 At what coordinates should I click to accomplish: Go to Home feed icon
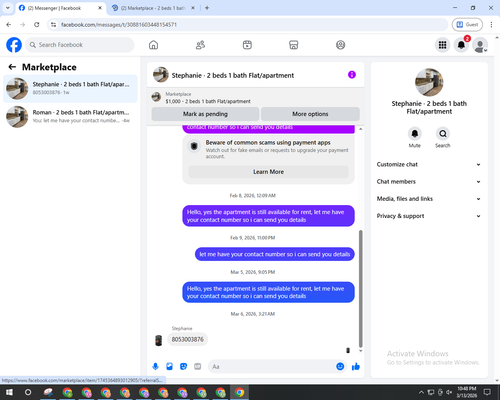(x=153, y=45)
